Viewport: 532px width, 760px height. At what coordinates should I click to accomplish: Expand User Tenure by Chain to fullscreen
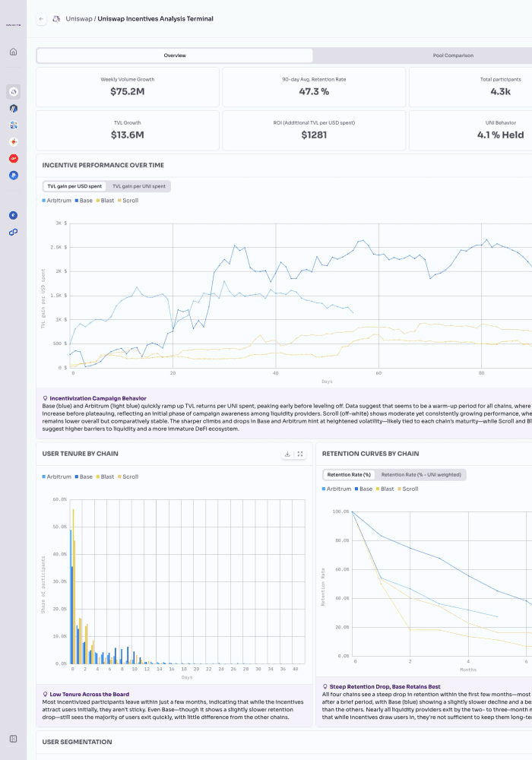[300, 454]
